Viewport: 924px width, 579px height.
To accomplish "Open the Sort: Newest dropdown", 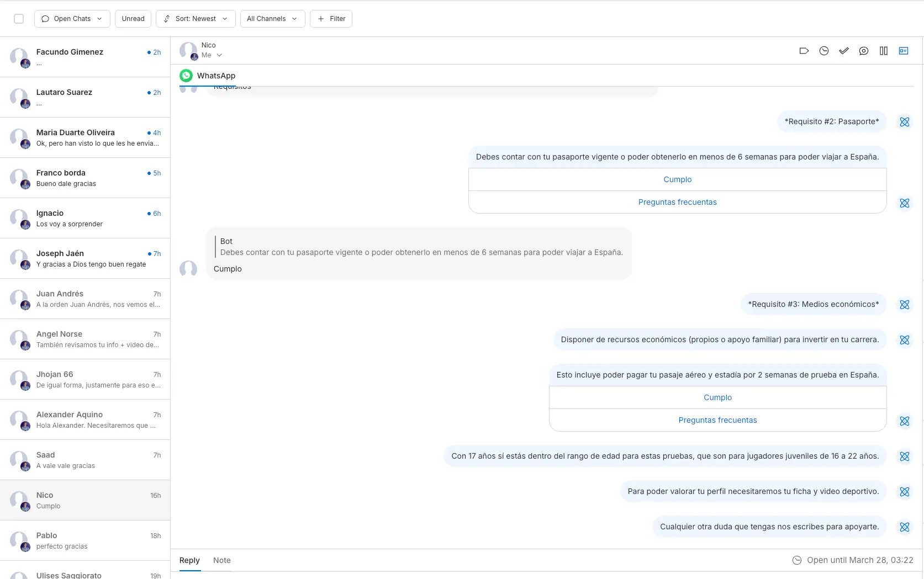I will (195, 18).
